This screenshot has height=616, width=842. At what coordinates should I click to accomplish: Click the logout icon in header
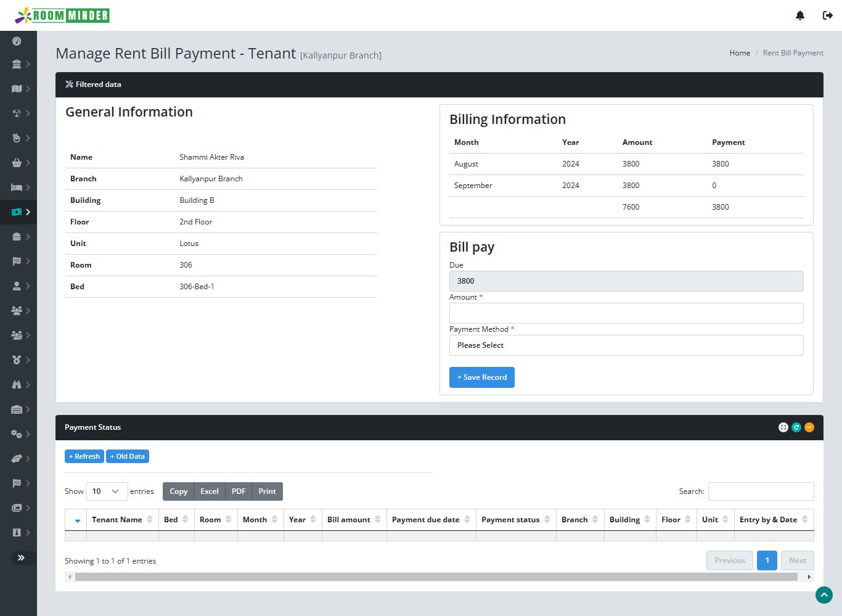click(828, 15)
